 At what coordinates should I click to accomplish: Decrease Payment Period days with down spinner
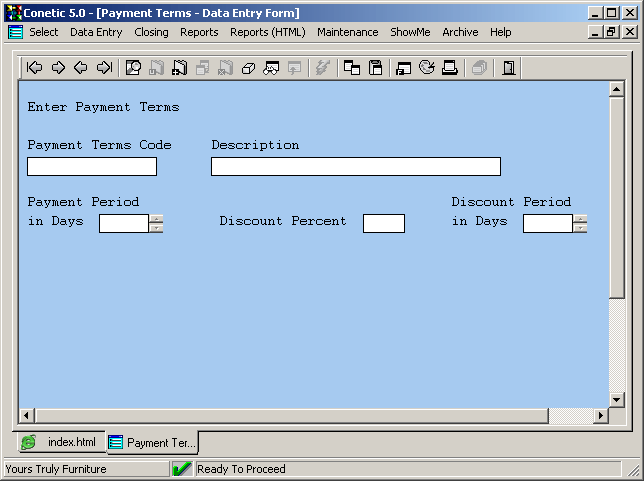click(x=156, y=228)
